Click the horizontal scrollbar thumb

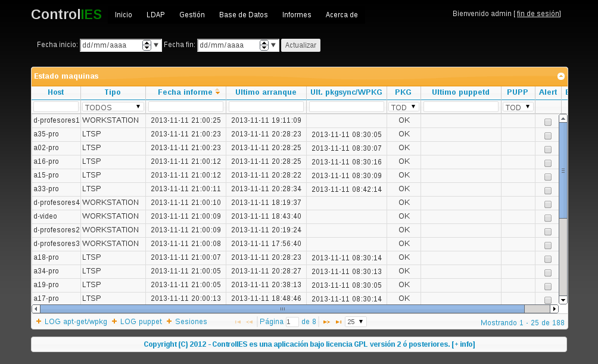[x=282, y=309]
